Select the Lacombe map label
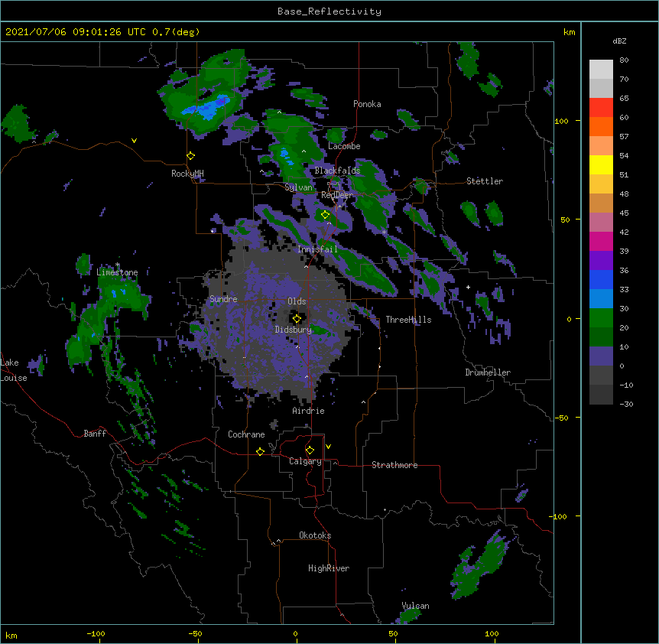 [344, 146]
